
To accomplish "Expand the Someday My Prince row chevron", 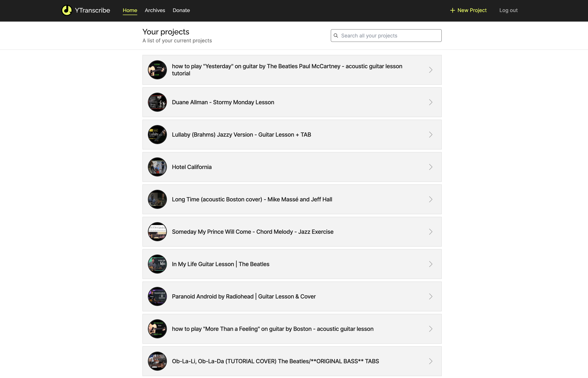I will point(431,232).
